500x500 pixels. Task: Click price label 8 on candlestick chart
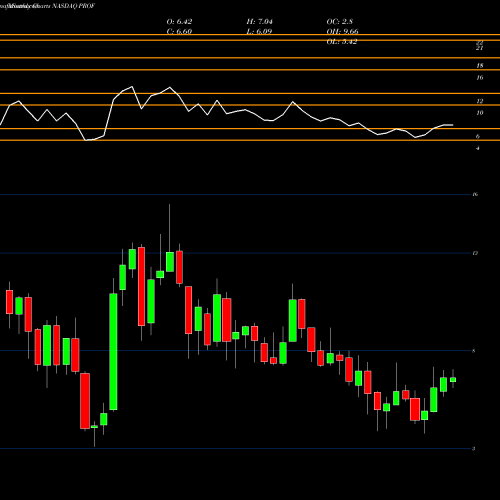pyautogui.click(x=474, y=351)
